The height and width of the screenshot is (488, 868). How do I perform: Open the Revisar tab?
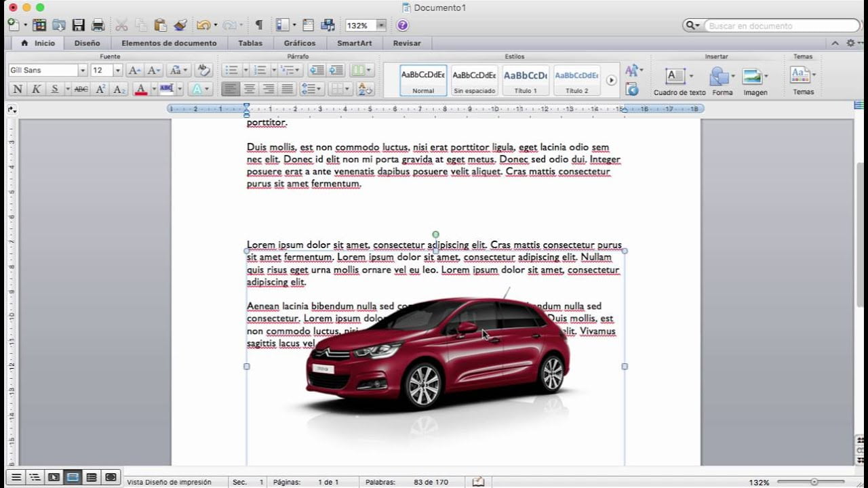coord(407,43)
